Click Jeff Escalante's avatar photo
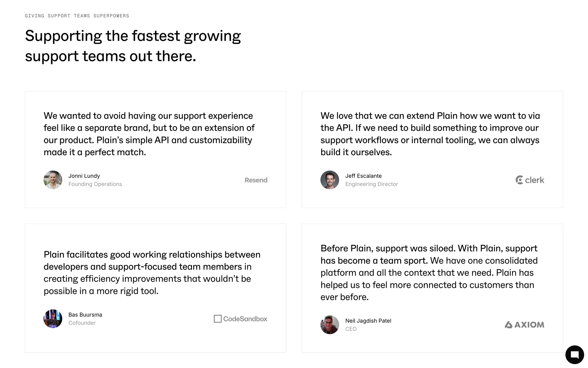The image size is (588, 368). (x=330, y=180)
